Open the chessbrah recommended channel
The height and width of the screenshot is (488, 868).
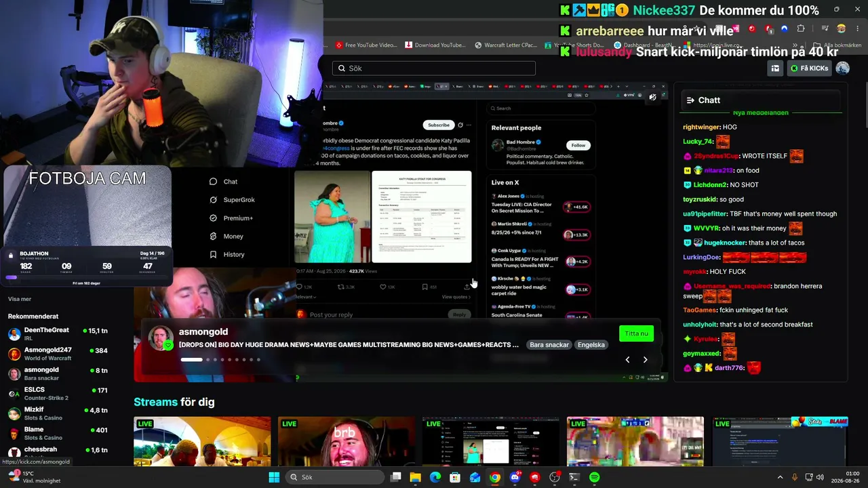pos(58,451)
